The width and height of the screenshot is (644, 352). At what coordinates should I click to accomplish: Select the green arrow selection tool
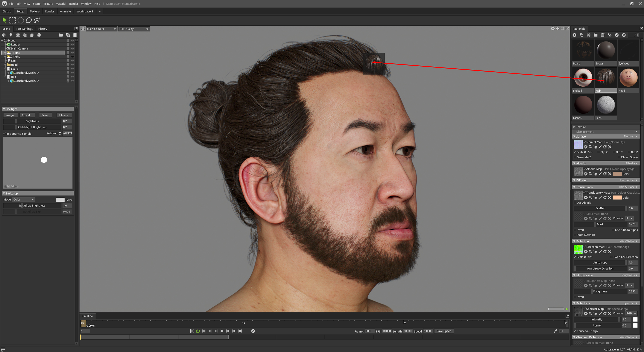point(4,20)
